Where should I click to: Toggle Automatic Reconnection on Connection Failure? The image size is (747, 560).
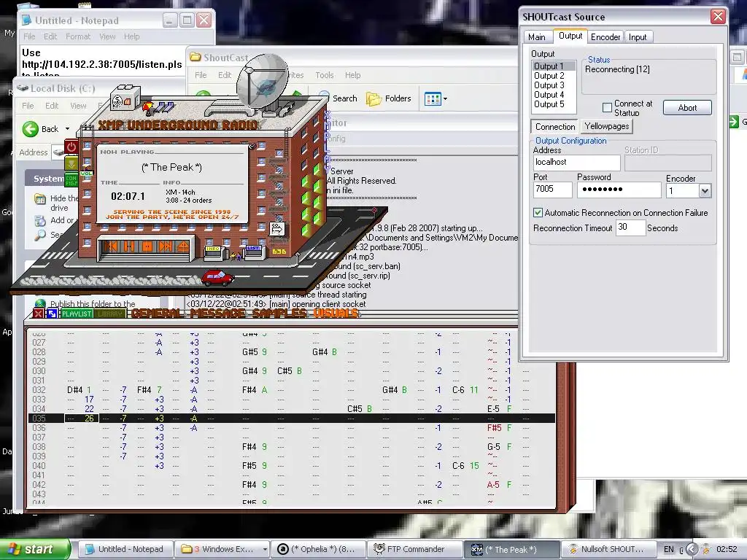tap(538, 212)
